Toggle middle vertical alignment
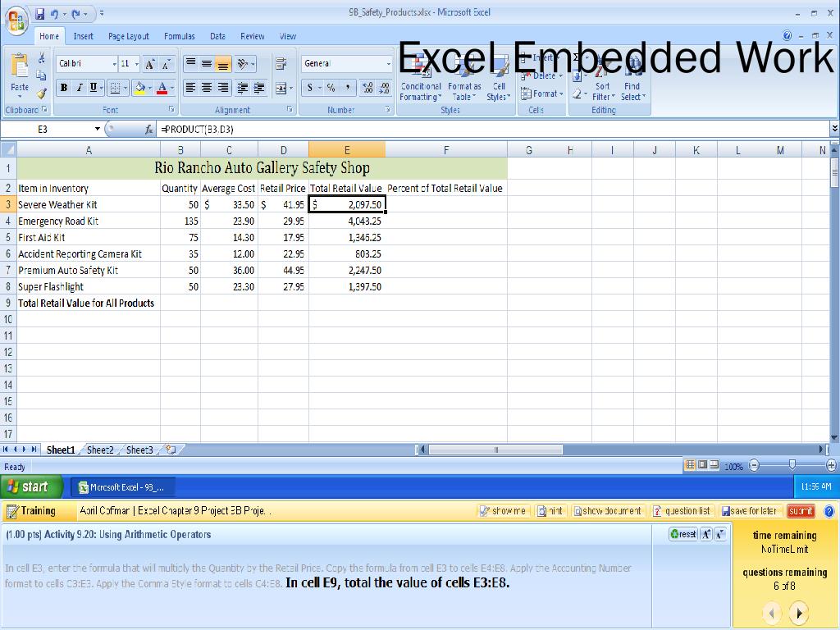 tap(206, 64)
